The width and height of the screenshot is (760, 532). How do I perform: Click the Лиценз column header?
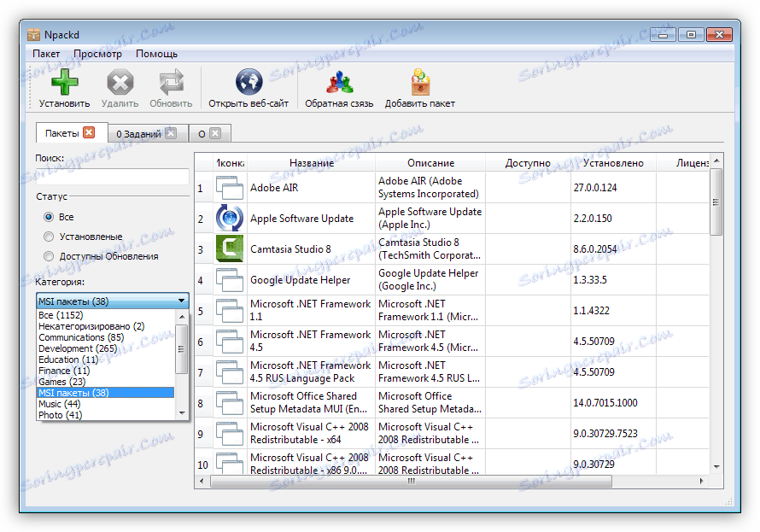pos(683,163)
